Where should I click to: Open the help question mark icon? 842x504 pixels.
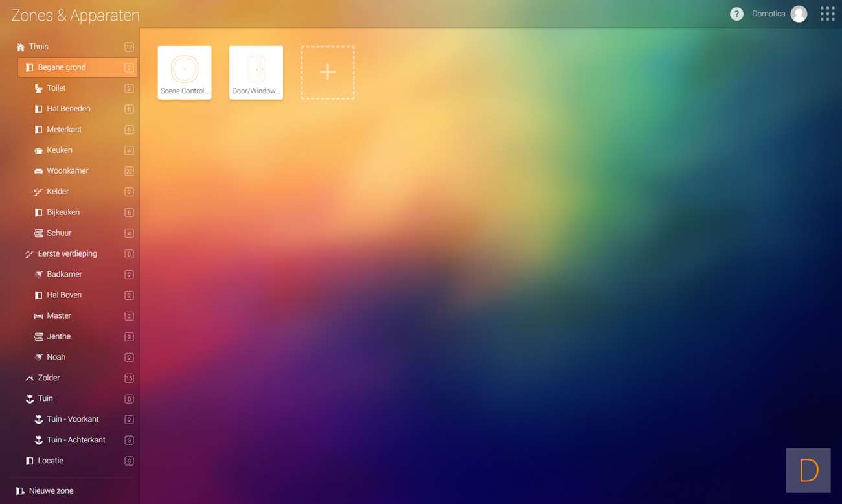point(736,14)
